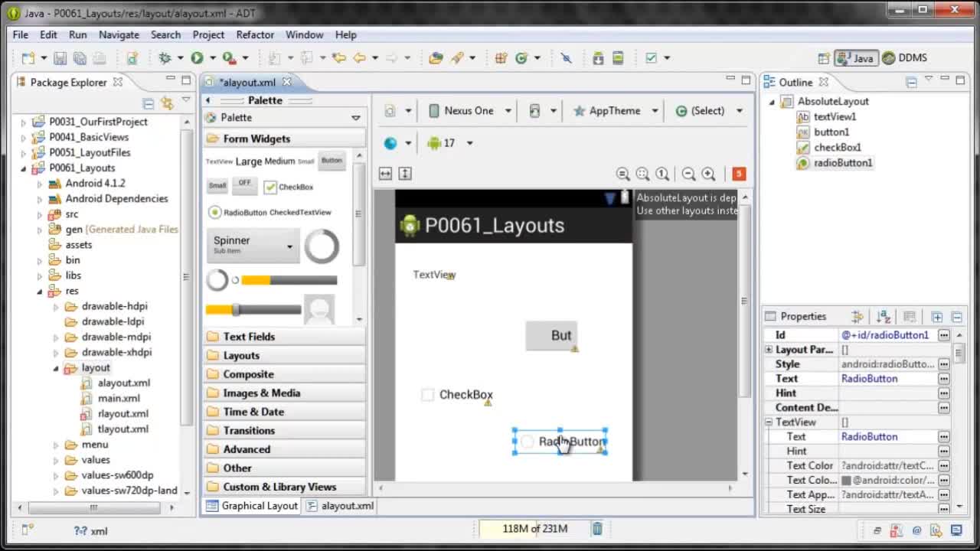Click the red lint warnings badge '5'
The height and width of the screenshot is (551, 980).
click(x=738, y=174)
